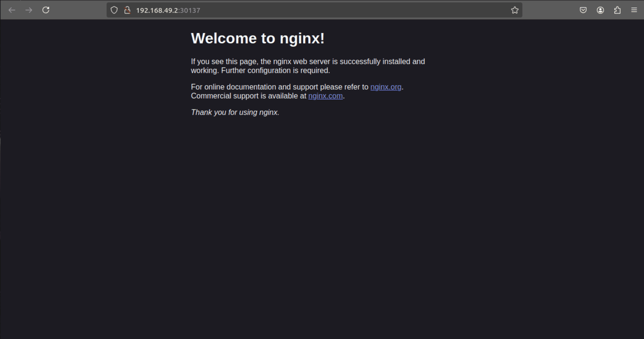Open the Firefox account menu
Viewport: 644px width, 339px height.
(x=600, y=10)
